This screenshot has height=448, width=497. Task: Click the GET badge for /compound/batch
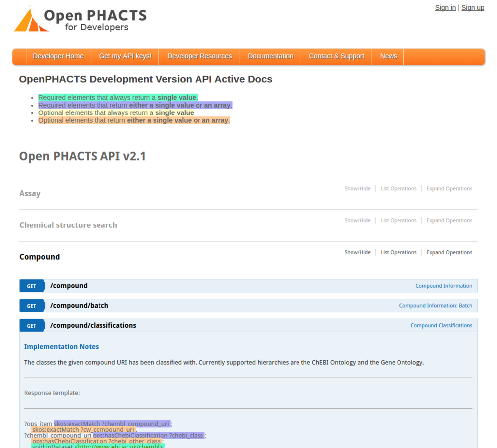pos(32,306)
